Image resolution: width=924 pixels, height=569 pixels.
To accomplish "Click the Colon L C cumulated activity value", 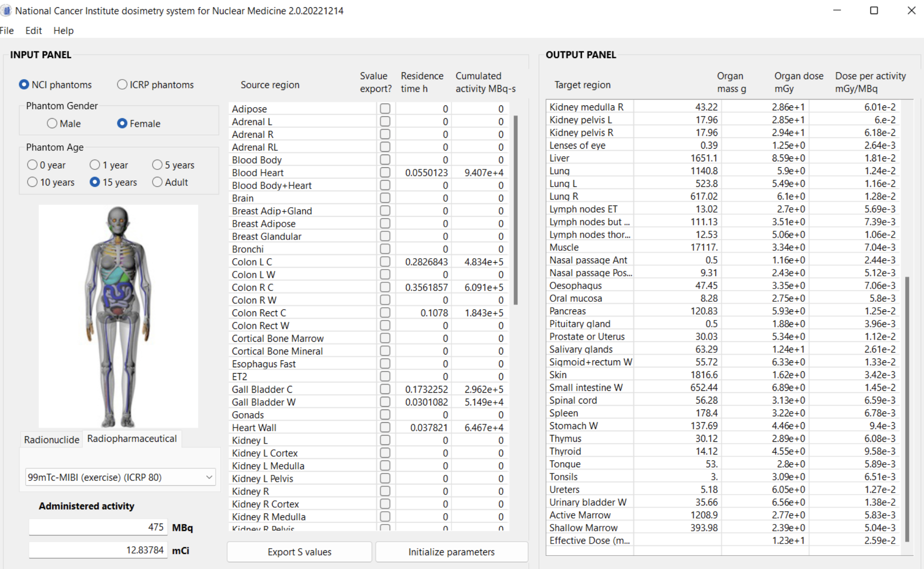I will click(484, 262).
